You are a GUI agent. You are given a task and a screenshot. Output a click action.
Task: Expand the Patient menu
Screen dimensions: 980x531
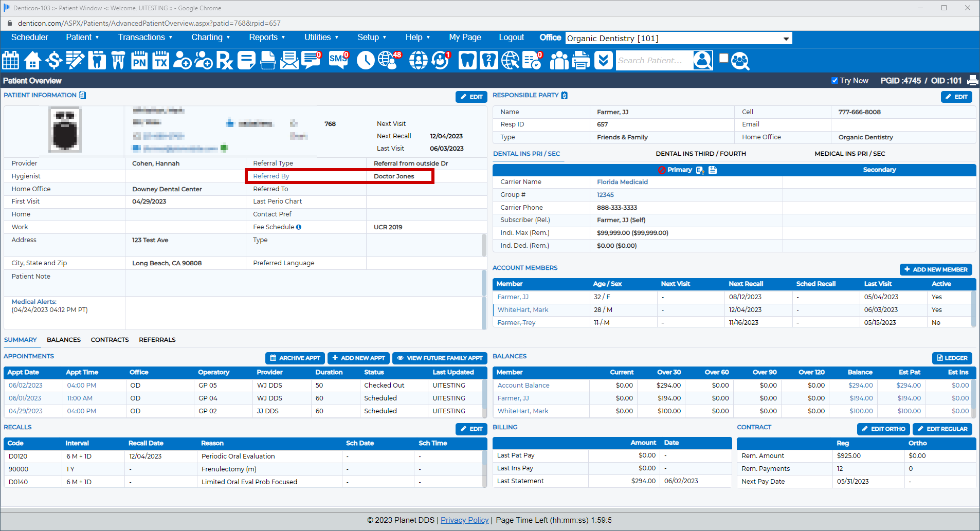pyautogui.click(x=82, y=37)
